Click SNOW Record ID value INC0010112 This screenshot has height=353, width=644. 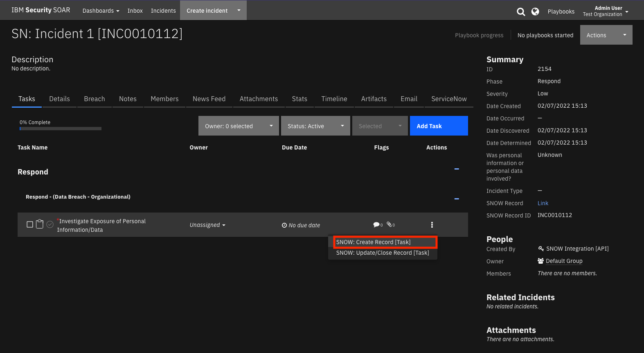tap(555, 215)
